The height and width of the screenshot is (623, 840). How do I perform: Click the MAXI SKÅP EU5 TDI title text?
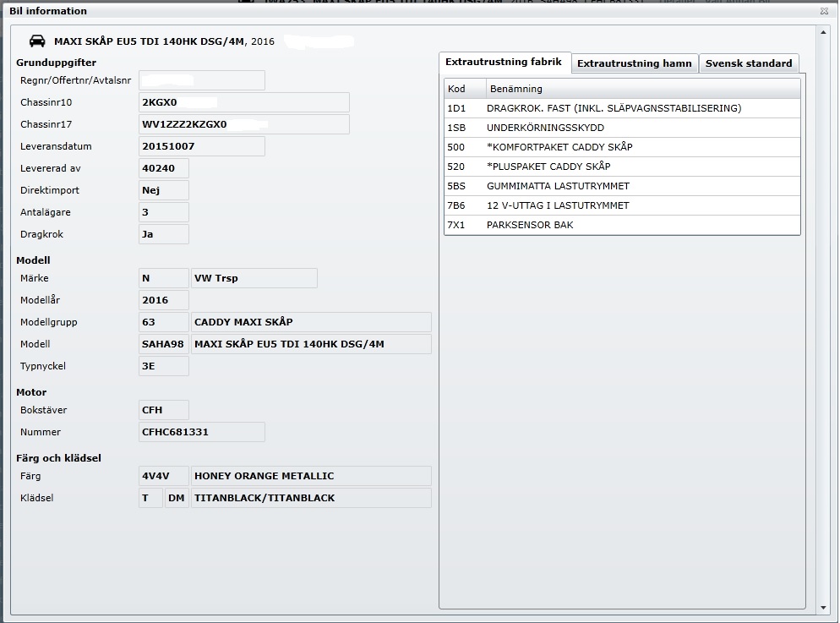click(x=164, y=41)
